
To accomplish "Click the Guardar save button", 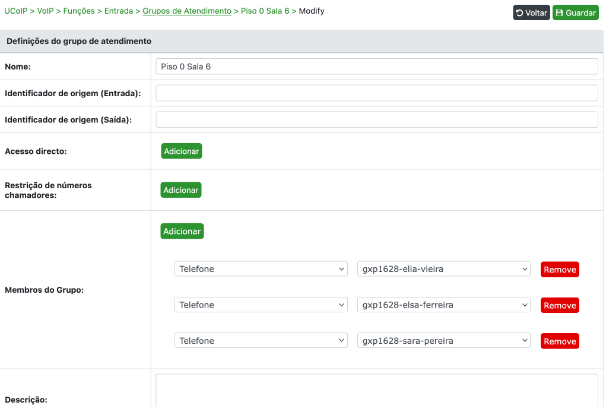I will tap(575, 13).
